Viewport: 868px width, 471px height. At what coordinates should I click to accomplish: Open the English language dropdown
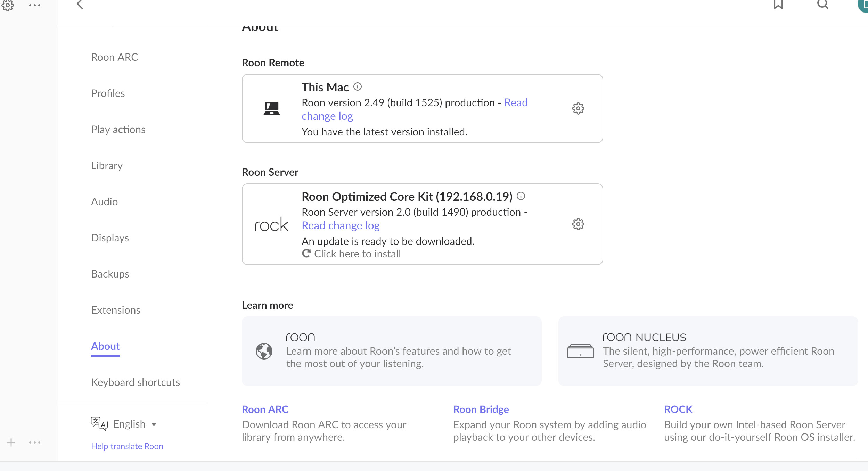pyautogui.click(x=135, y=424)
